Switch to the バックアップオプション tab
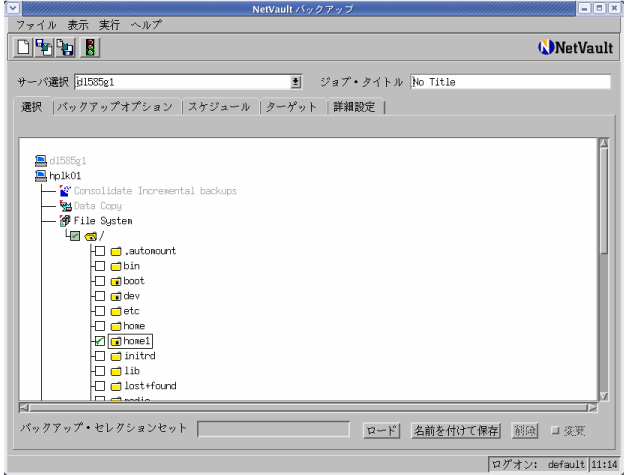This screenshot has width=625, height=475. coord(116,107)
